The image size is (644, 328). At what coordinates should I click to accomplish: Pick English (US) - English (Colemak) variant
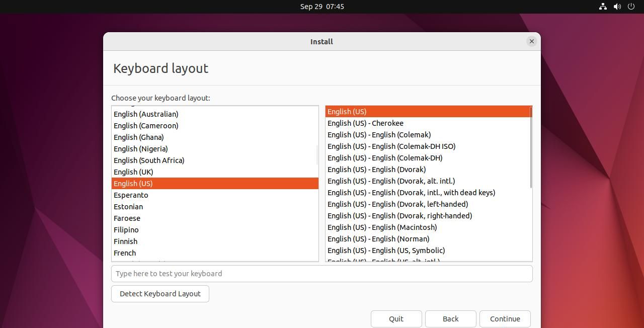pyautogui.click(x=379, y=135)
